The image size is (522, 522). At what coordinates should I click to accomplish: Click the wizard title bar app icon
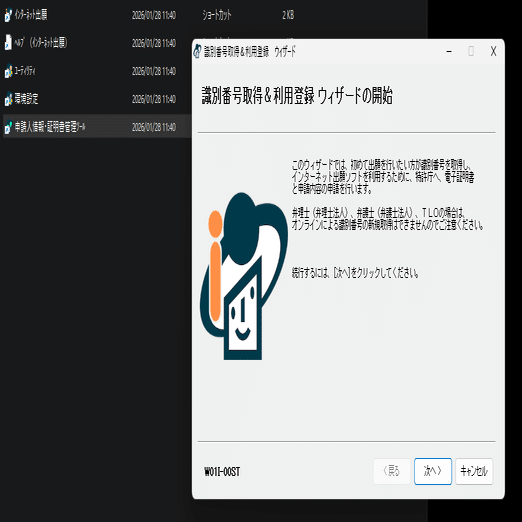tap(198, 52)
